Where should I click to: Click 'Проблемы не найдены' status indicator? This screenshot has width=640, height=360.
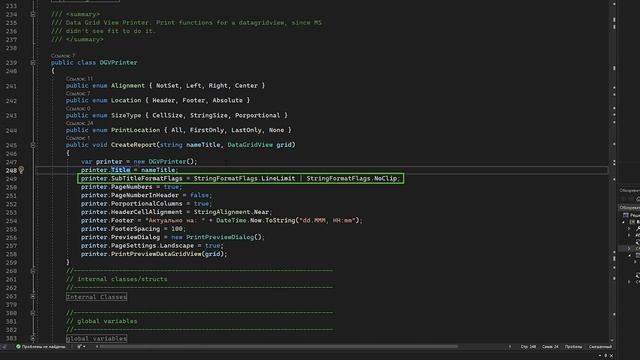[43, 347]
